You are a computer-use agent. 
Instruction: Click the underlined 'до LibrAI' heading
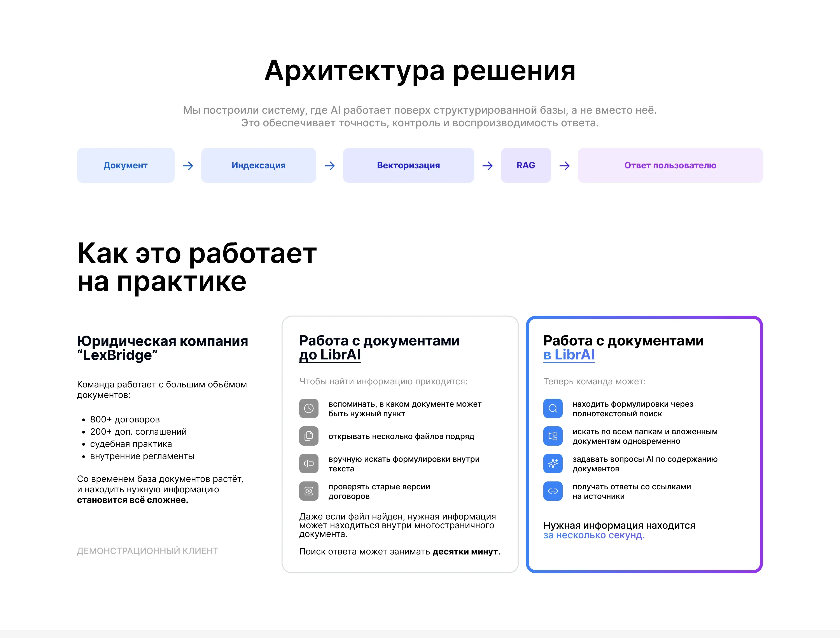[x=329, y=355]
